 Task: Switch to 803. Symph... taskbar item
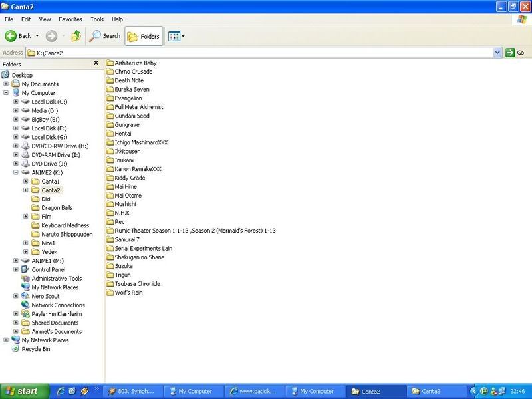point(133,392)
